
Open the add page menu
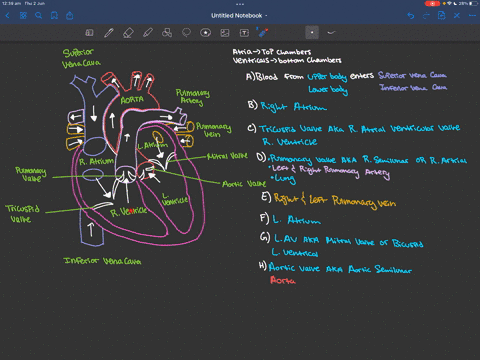[441, 16]
